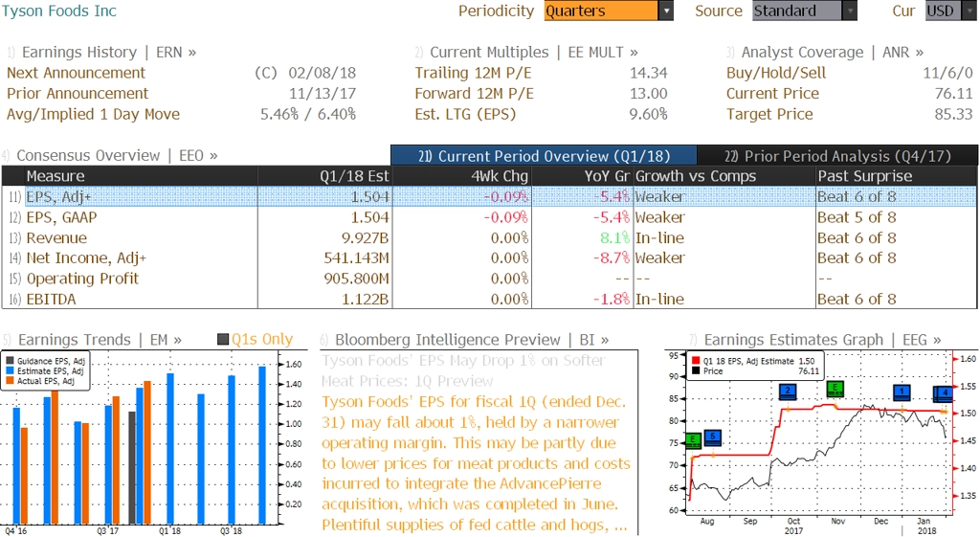
Task: Click orange Actual EPS, Adj legend swatch
Action: point(10,381)
